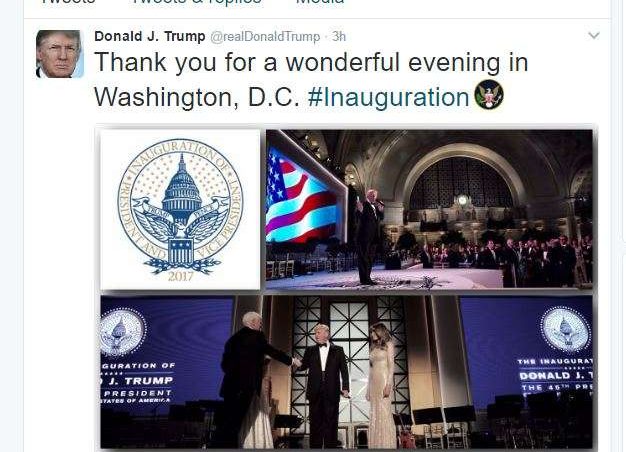
Task: Click Donald J. Trump profile avatar
Action: (59, 54)
